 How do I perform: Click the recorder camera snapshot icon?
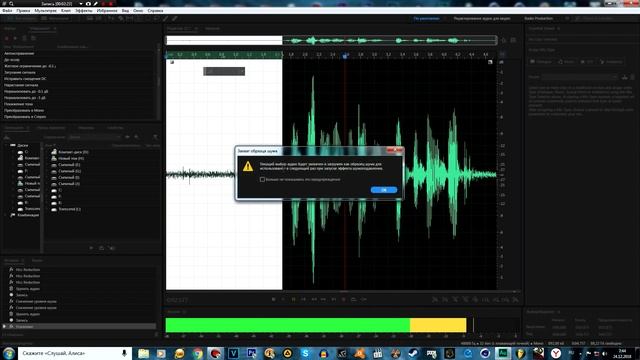(x=88, y=4)
